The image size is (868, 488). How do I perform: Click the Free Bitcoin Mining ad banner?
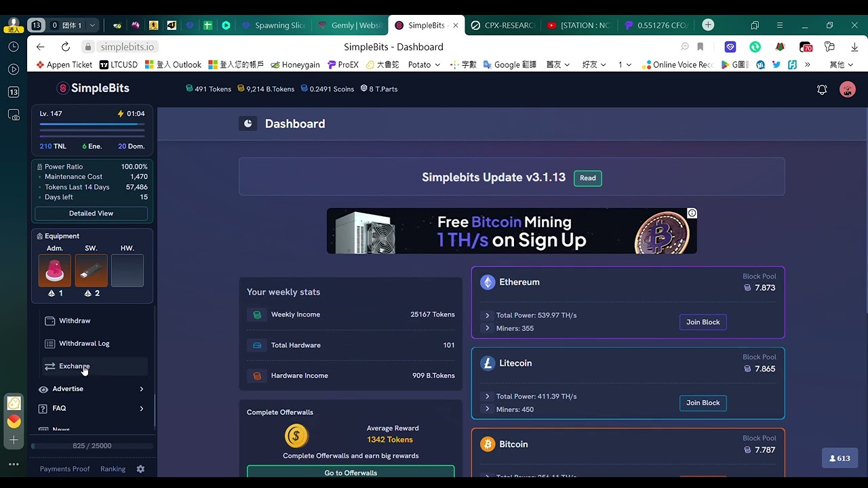click(511, 231)
